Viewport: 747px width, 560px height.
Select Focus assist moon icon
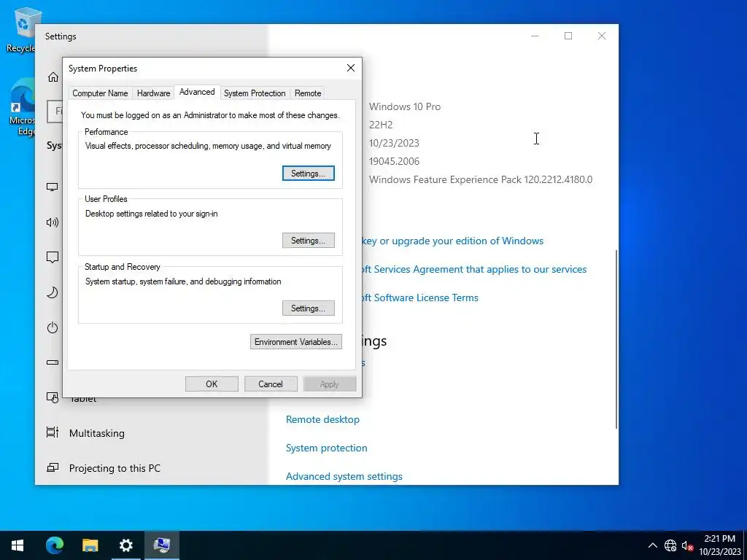click(x=53, y=292)
